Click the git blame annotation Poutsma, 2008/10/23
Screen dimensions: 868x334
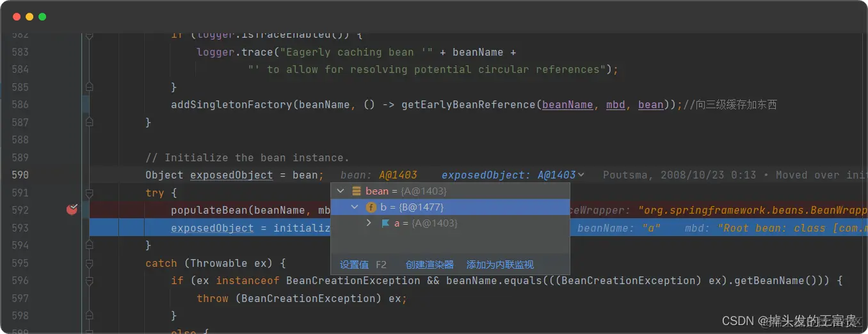coord(680,175)
